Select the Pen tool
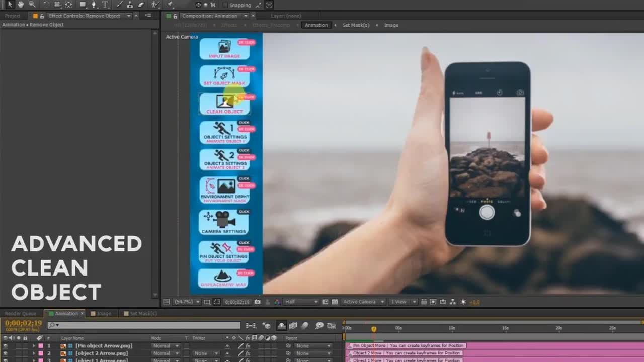This screenshot has height=362, width=644. (94, 5)
